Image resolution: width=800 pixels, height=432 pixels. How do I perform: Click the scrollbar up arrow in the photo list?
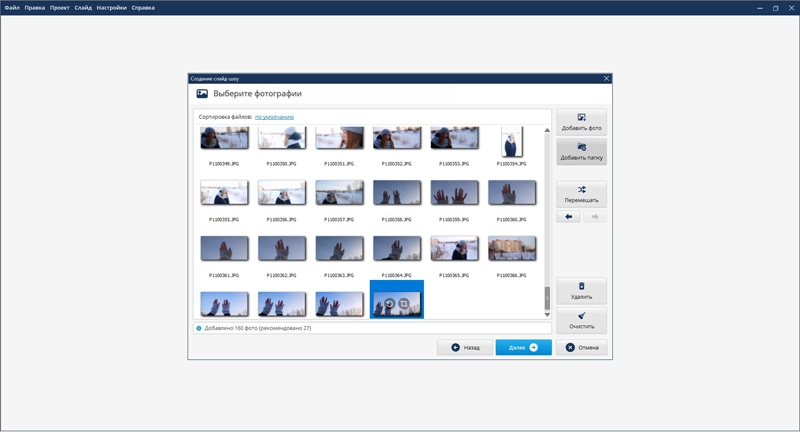547,130
